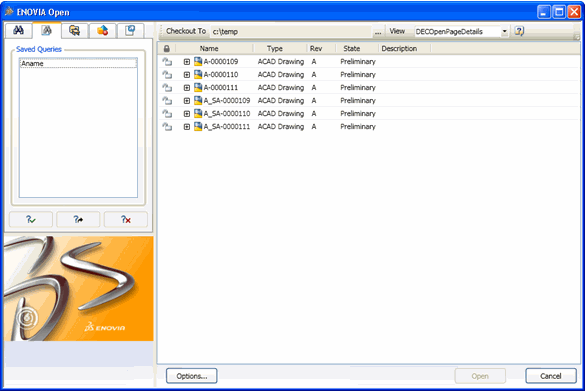The image size is (586, 392).
Task: Expand the A_SA-0000110 row
Action: [187, 114]
